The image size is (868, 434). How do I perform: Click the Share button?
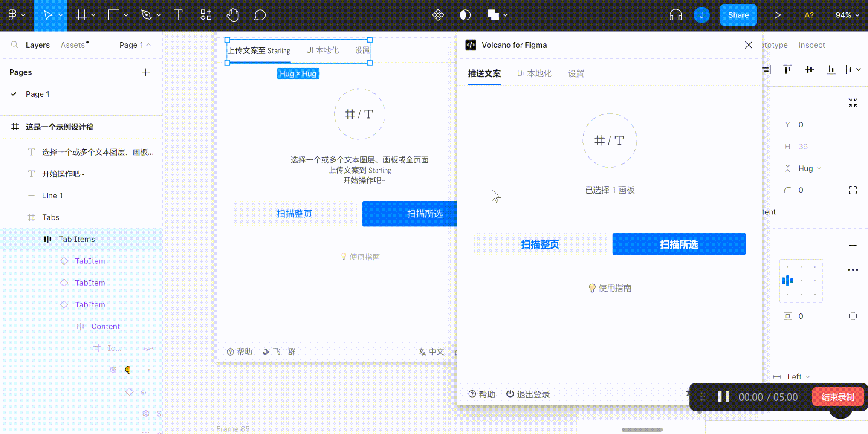(x=738, y=15)
